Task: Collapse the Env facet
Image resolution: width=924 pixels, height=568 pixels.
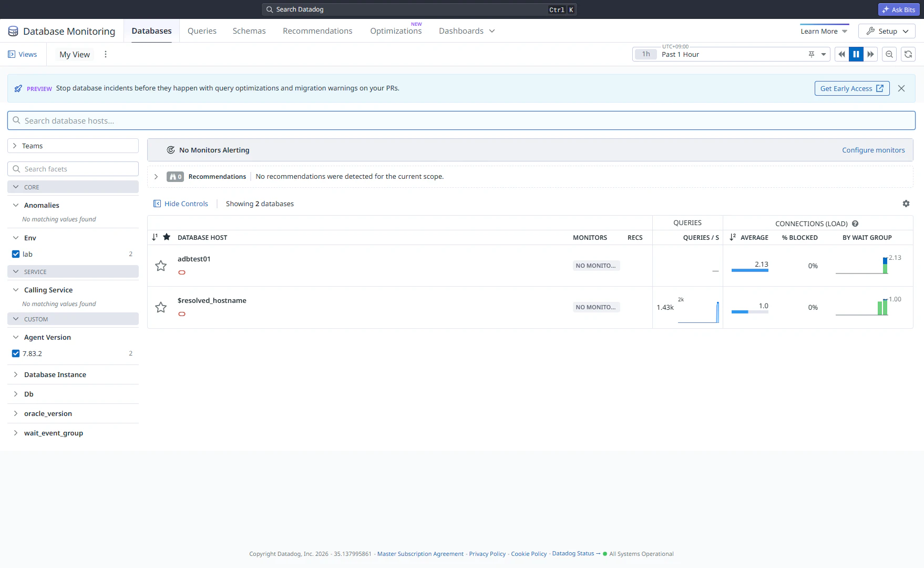Action: click(x=16, y=238)
